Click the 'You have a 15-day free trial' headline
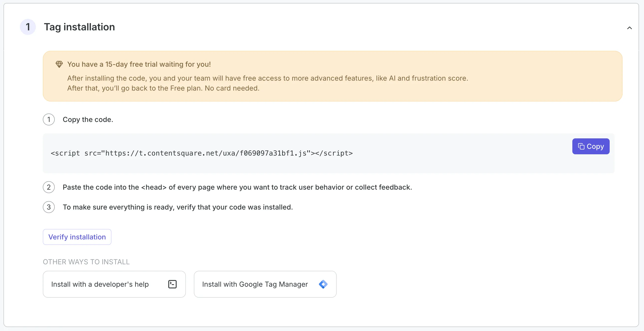The image size is (644, 331). [139, 64]
